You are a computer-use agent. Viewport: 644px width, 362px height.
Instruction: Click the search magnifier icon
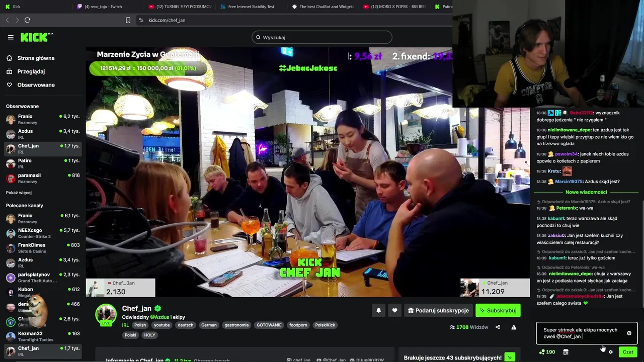[258, 37]
